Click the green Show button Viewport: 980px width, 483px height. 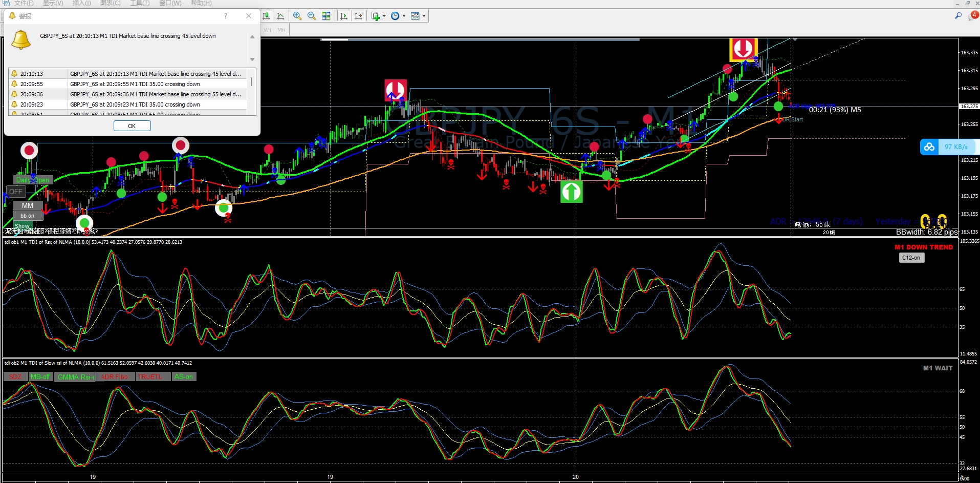tap(22, 225)
